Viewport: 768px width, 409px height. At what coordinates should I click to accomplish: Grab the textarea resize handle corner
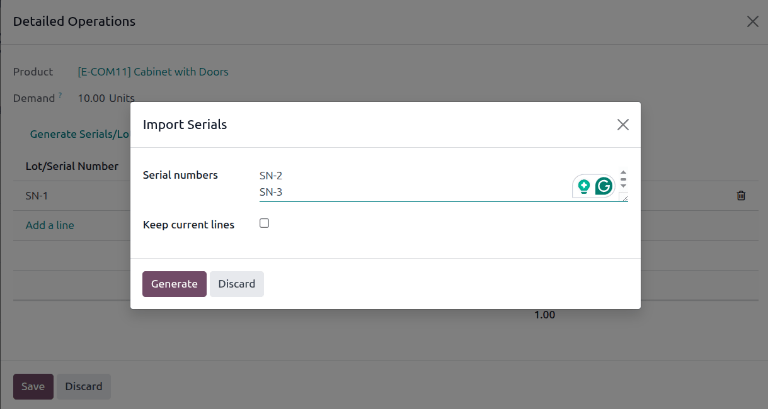[x=625, y=199]
